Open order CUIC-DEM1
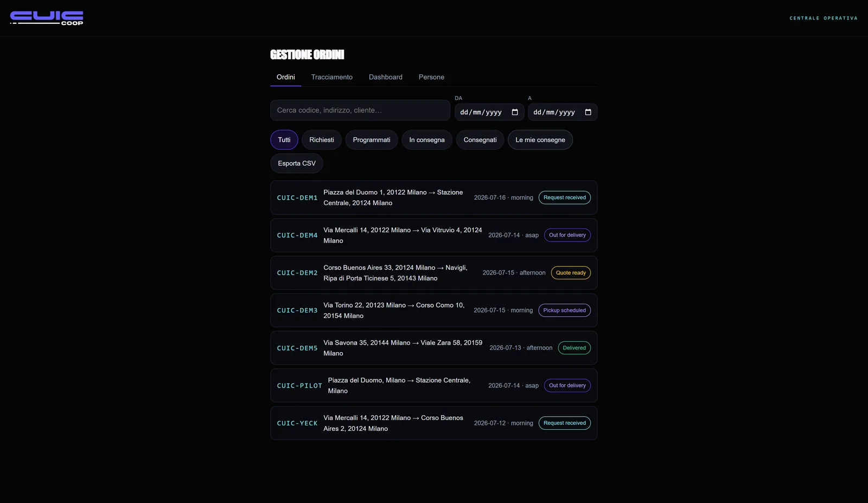The width and height of the screenshot is (868, 503). click(434, 198)
